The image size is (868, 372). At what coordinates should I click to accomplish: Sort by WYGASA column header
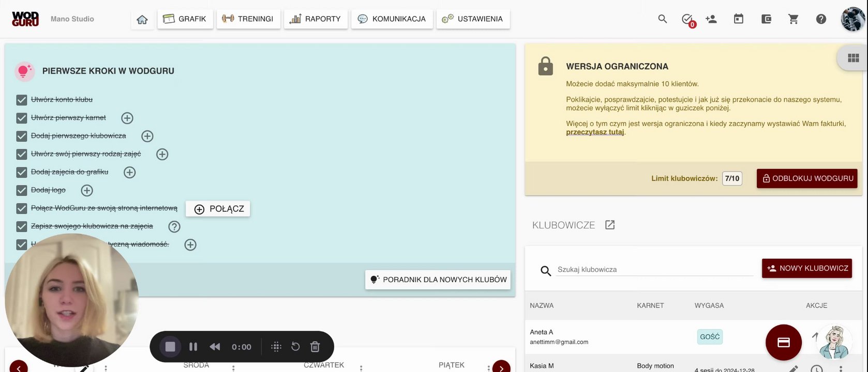pos(709,305)
